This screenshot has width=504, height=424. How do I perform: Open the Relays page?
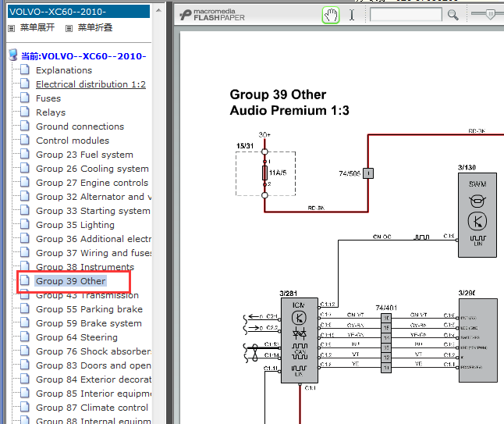(x=51, y=112)
